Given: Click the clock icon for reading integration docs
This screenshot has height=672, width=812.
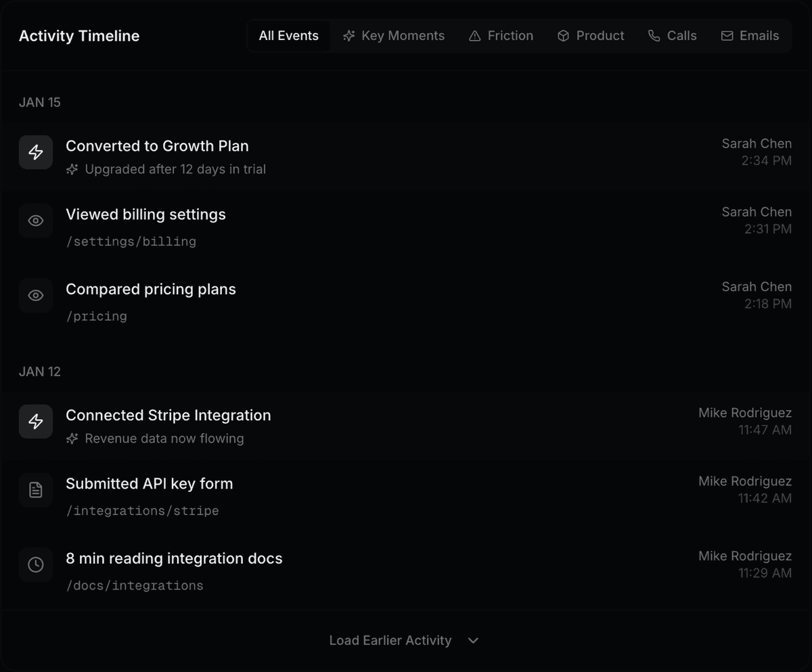Looking at the screenshot, I should point(35,565).
